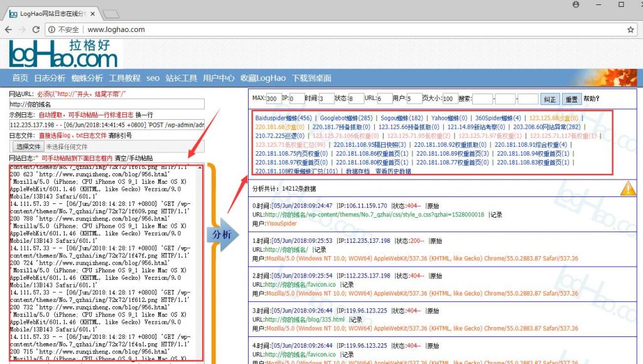Click the browser forward arrow

pyautogui.click(x=22, y=29)
